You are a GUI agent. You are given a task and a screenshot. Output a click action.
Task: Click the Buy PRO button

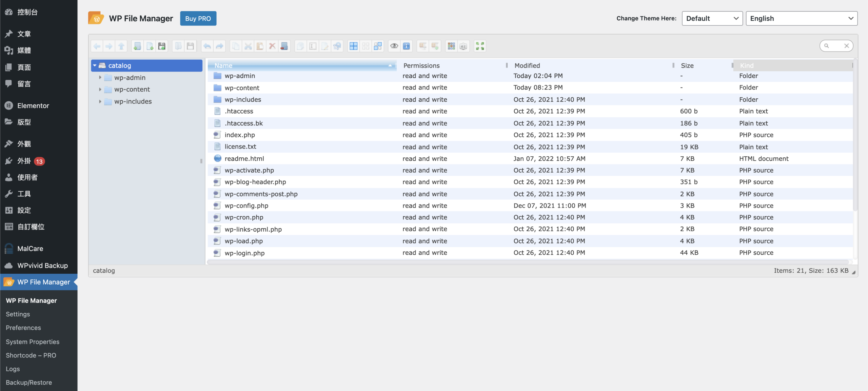[198, 18]
